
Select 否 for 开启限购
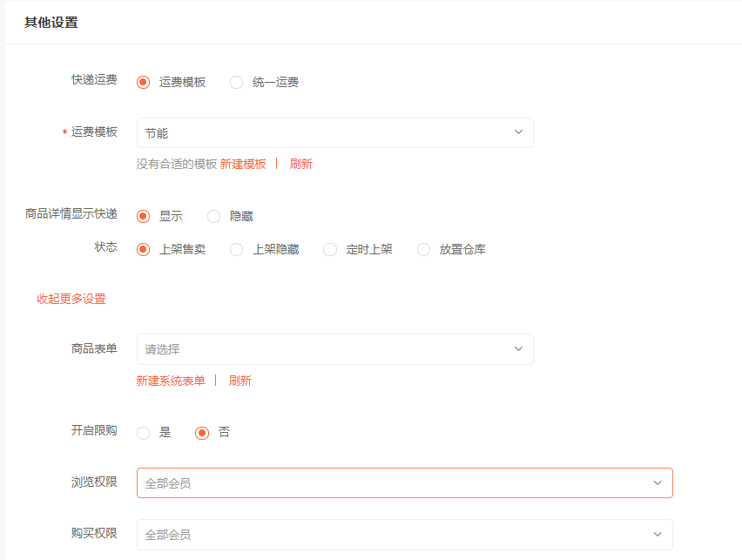click(203, 433)
